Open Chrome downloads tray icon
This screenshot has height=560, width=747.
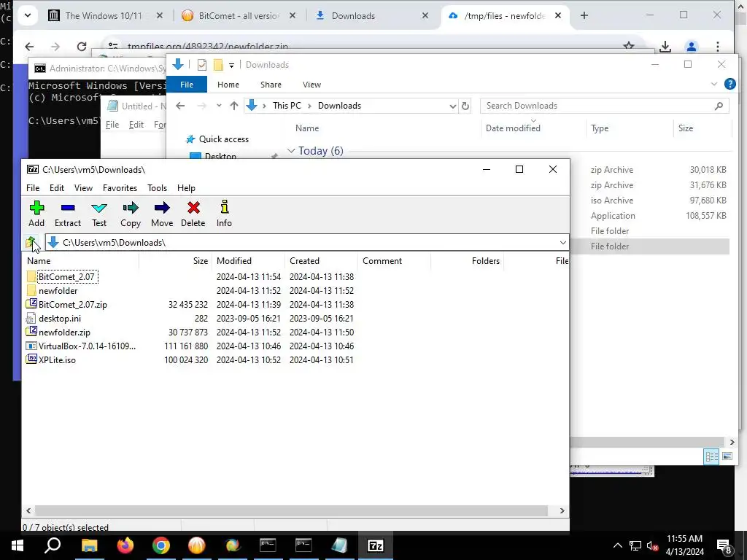coord(665,46)
